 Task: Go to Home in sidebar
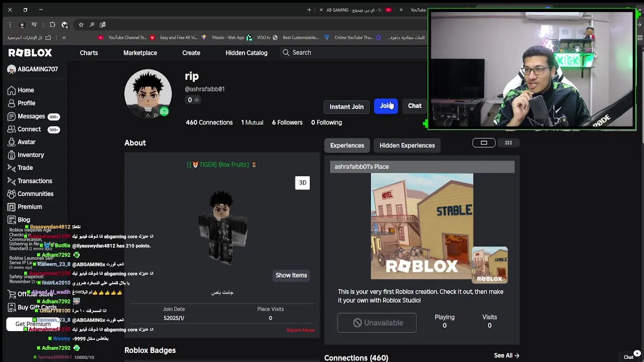pyautogui.click(x=21, y=90)
